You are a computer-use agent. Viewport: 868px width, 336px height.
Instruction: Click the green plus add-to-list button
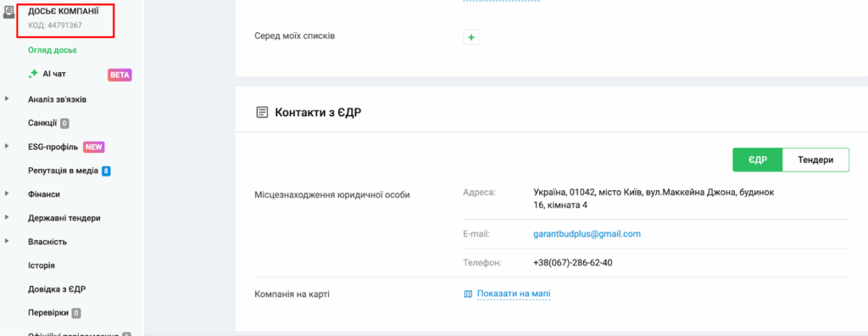471,37
